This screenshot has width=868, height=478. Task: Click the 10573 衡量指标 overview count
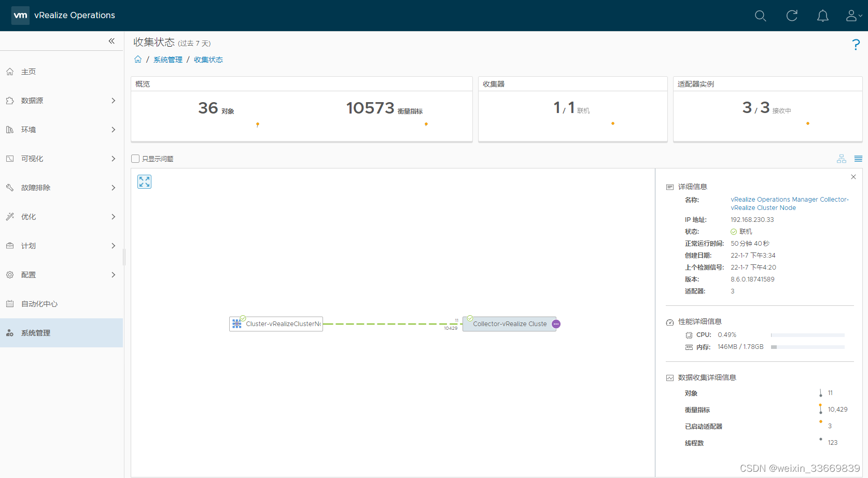384,108
